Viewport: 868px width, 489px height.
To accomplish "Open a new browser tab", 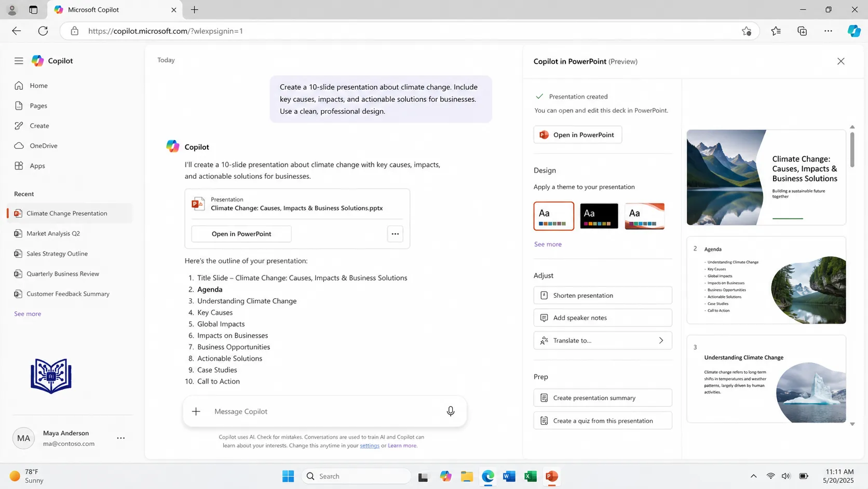I will point(195,9).
